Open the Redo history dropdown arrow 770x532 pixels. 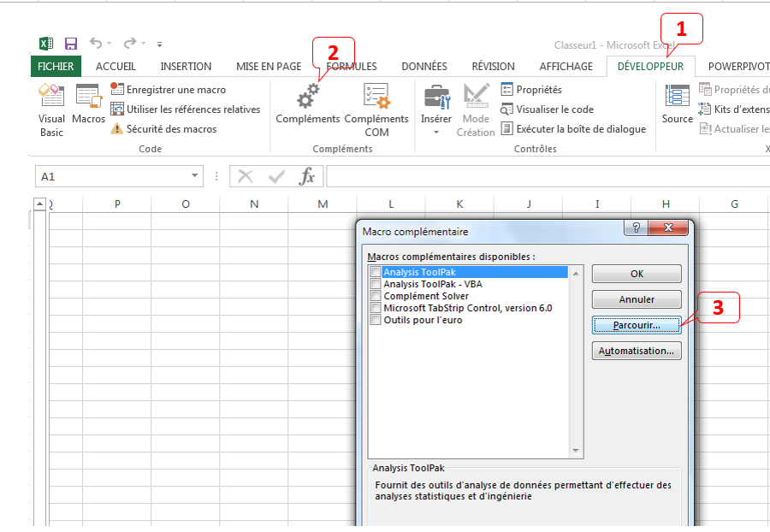coord(144,44)
